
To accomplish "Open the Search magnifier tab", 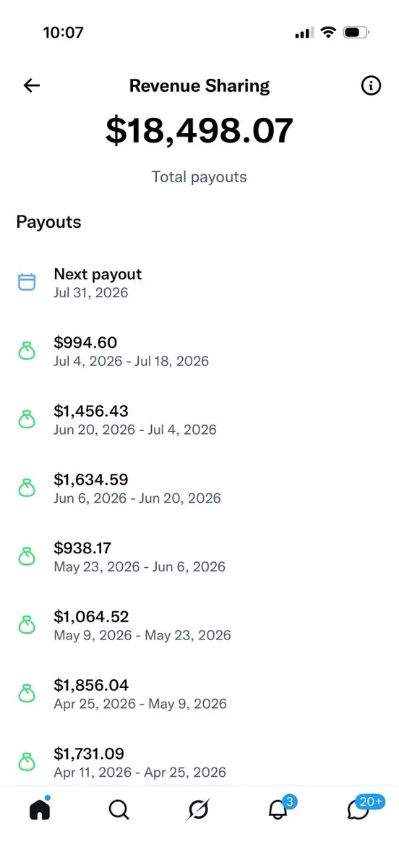I will tap(119, 810).
